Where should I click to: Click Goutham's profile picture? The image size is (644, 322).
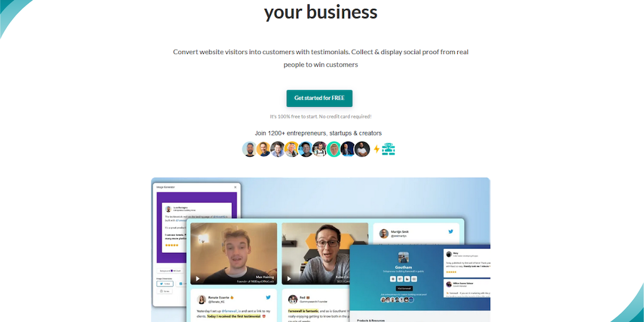click(x=403, y=257)
